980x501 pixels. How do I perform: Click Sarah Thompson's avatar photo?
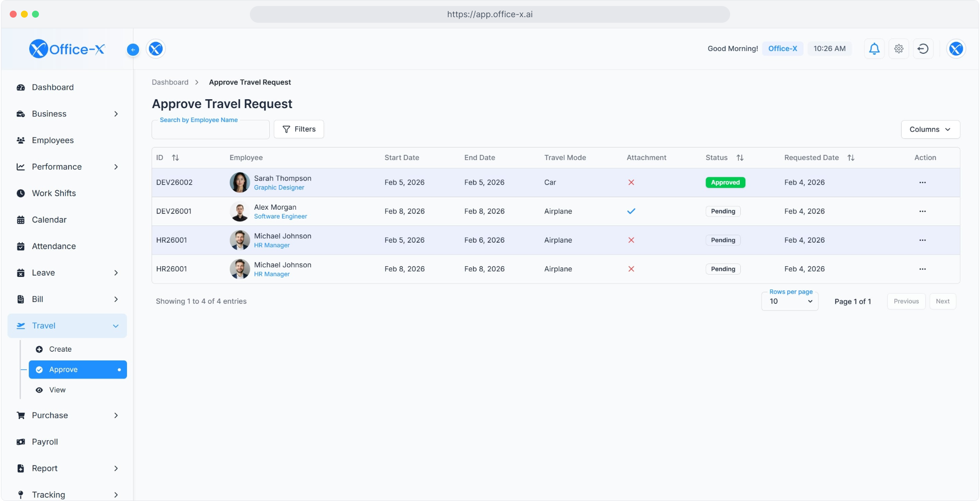click(x=240, y=182)
